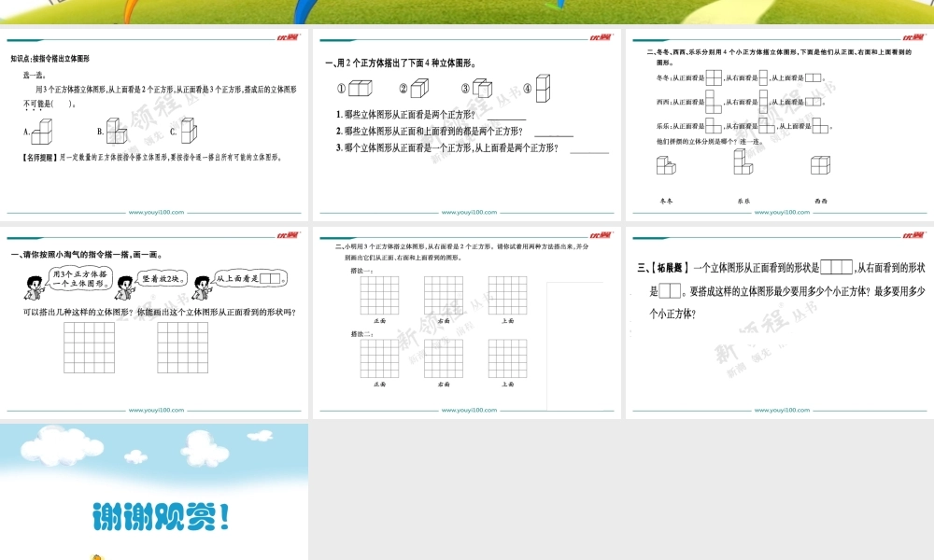Choose cube figure option C
Image resolution: width=934 pixels, height=560 pixels.
click(x=188, y=130)
